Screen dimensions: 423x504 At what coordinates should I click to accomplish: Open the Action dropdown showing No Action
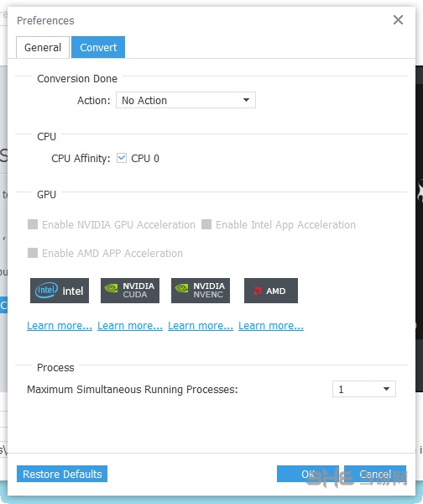[185, 100]
